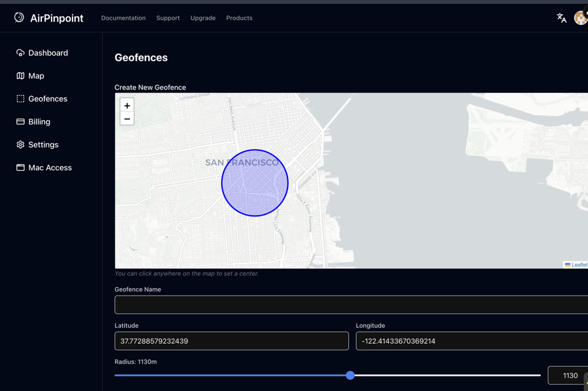
Task: Click the blue geofence circle on the map
Action: [255, 183]
